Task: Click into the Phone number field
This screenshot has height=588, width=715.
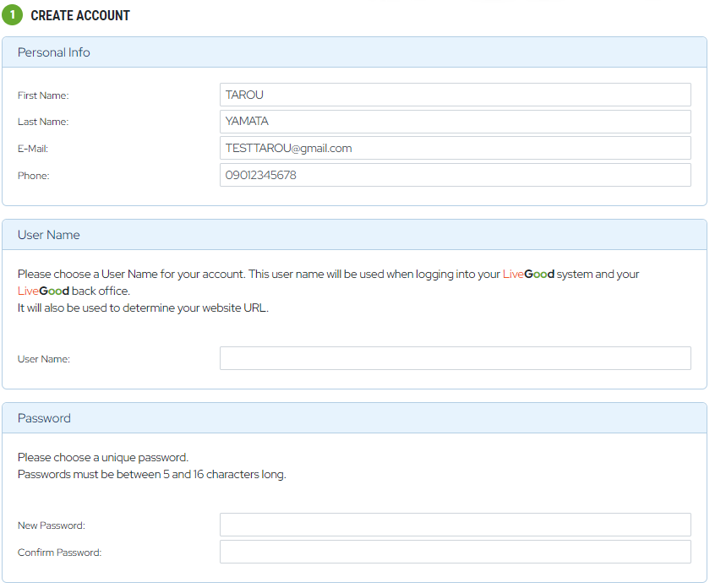Action: pos(455,175)
